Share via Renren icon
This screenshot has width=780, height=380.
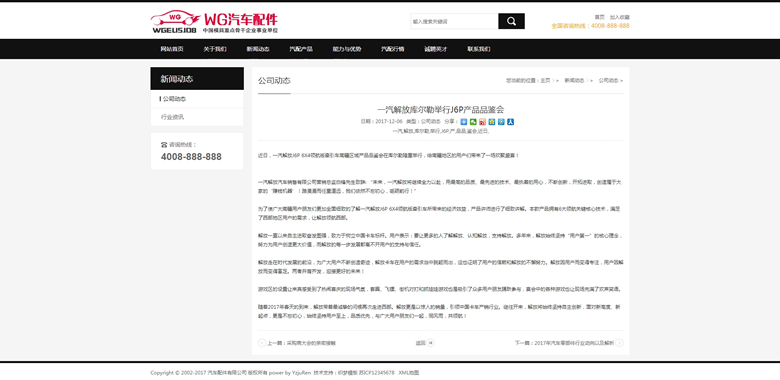(510, 122)
